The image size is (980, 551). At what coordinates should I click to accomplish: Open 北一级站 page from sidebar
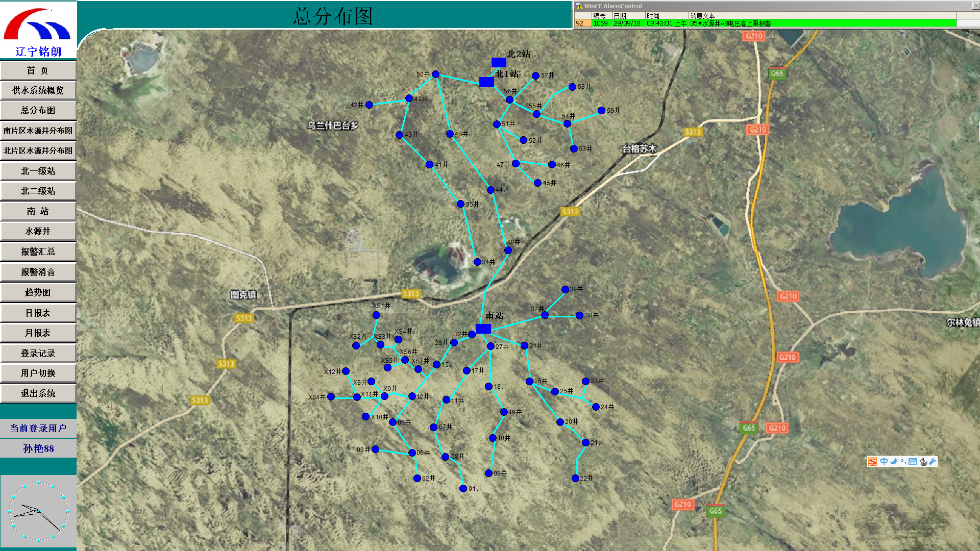tap(38, 171)
